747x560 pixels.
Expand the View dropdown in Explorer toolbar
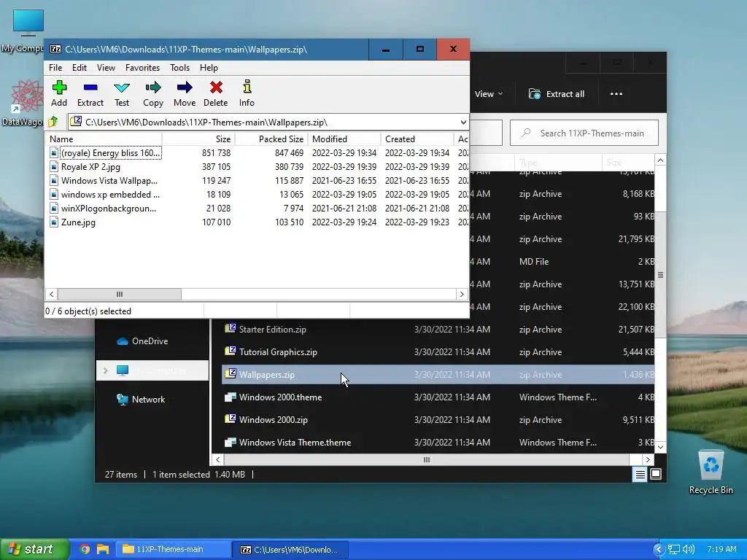488,94
